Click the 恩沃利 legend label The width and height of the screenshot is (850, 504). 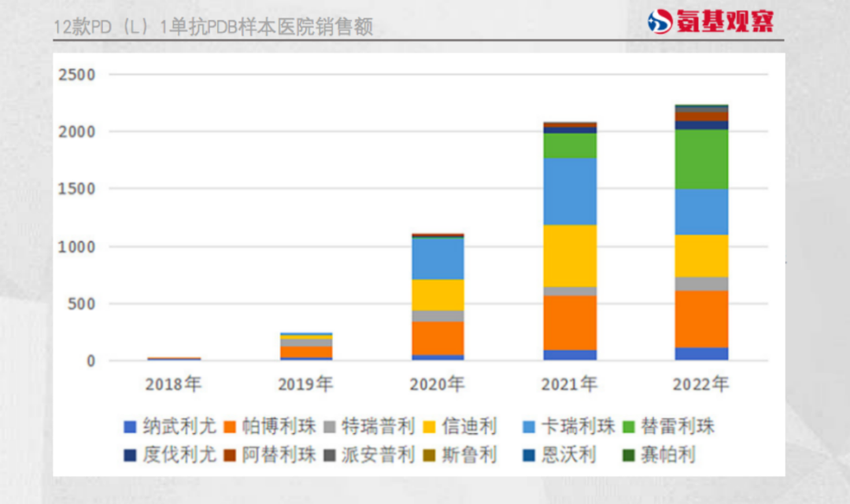tap(569, 454)
